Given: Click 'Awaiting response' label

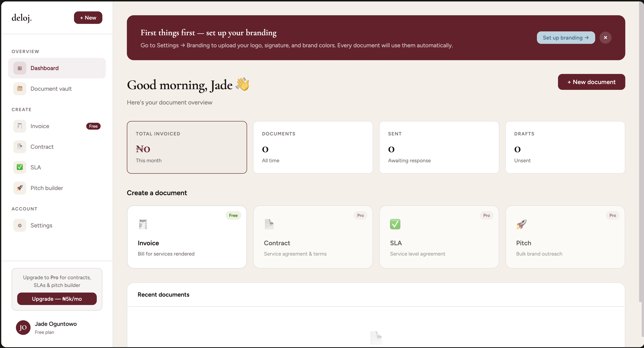Looking at the screenshot, I should pyautogui.click(x=409, y=161).
